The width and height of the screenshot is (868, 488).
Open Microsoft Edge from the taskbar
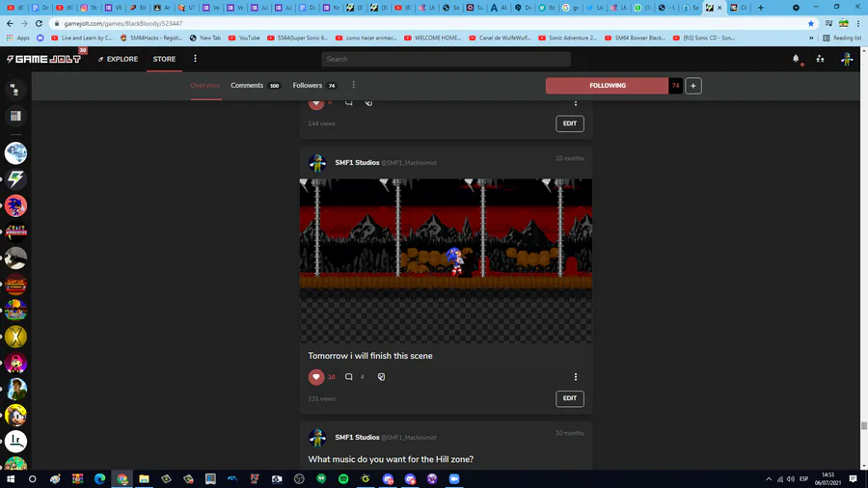pos(99,478)
